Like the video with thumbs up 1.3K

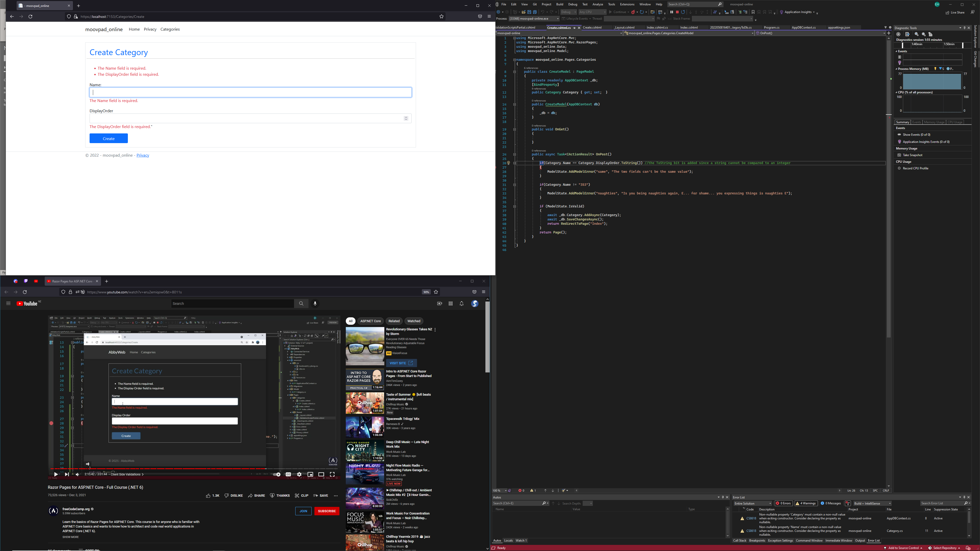pyautogui.click(x=213, y=495)
